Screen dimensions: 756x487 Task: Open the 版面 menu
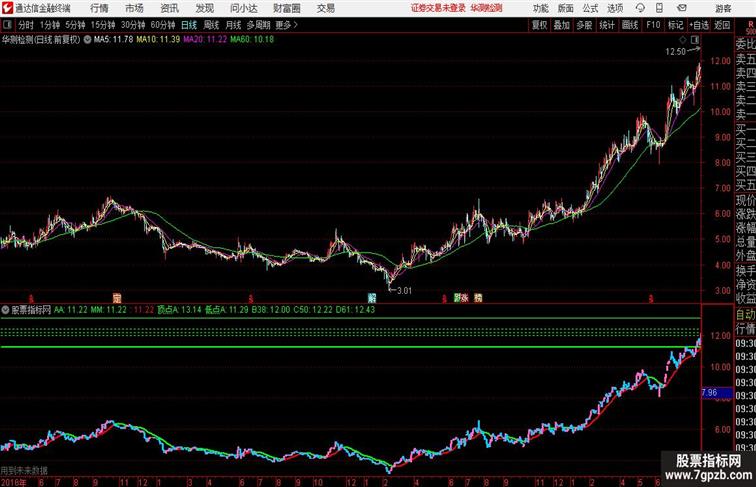(x=566, y=8)
